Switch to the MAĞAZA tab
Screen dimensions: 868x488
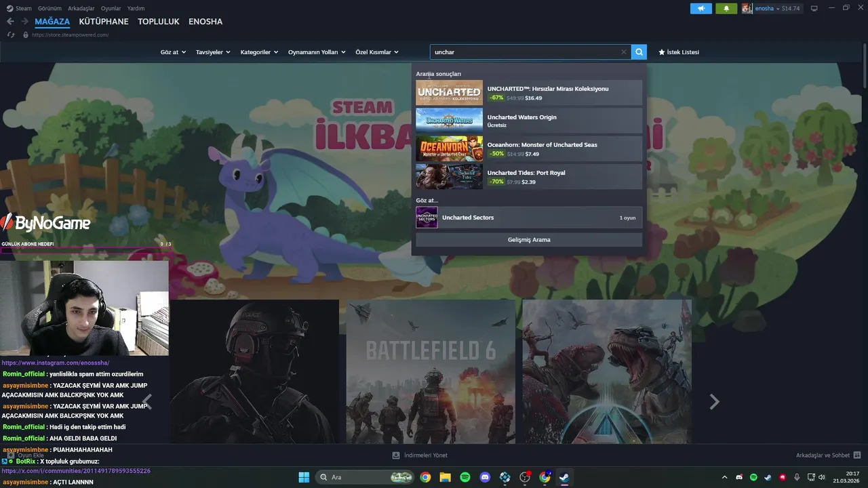pos(52,22)
